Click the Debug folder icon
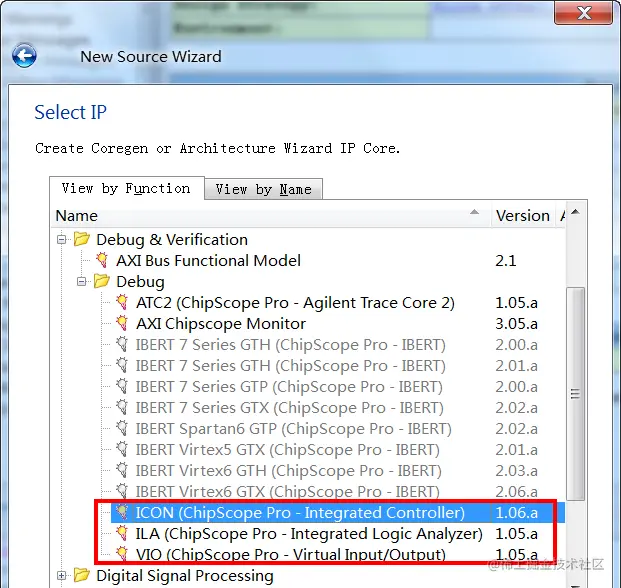 pos(102,281)
